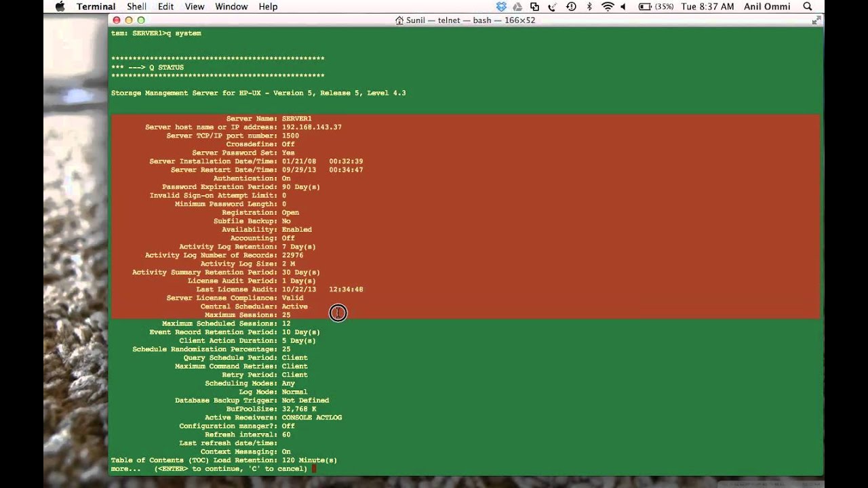Click the '*** ---> Q STATUS' header line
Screen dimensions: 868x488
(147, 67)
